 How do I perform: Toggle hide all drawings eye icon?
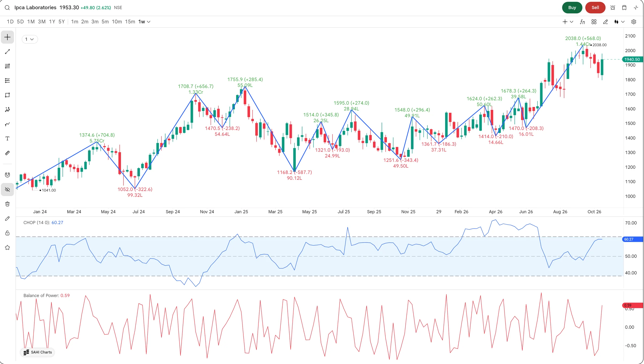(x=8, y=190)
